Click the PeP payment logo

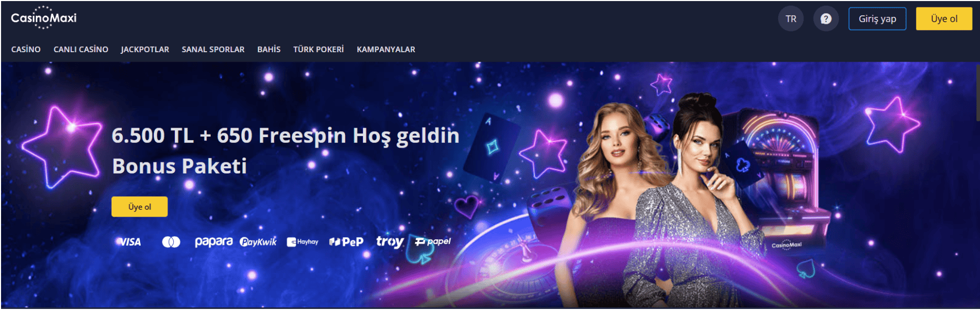(x=346, y=242)
